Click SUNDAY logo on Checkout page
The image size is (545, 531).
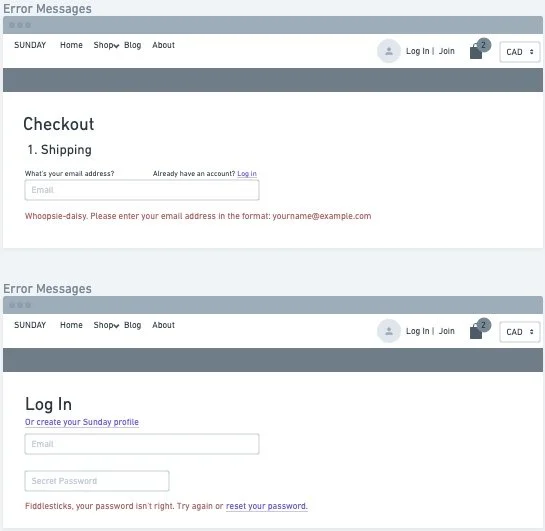30,45
